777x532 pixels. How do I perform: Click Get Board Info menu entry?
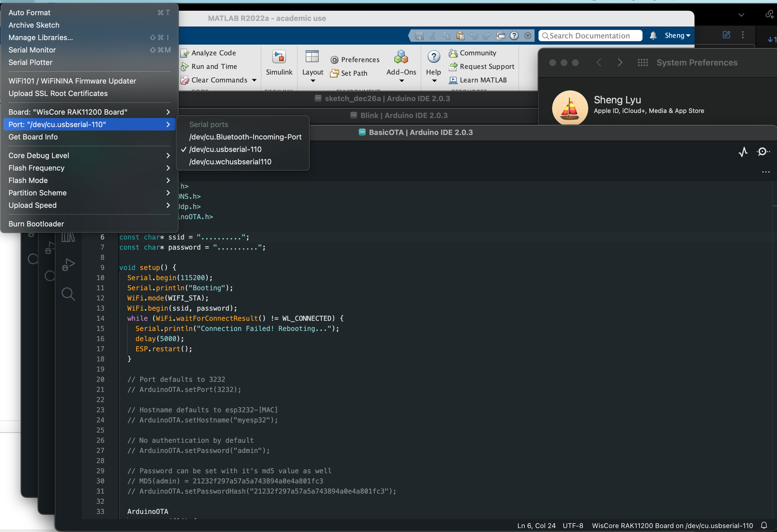pyautogui.click(x=33, y=137)
